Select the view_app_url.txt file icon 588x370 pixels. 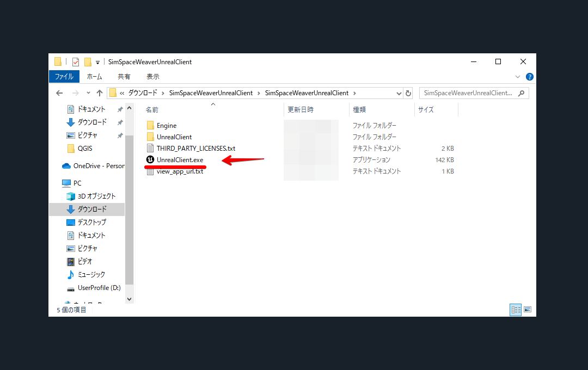(x=150, y=171)
